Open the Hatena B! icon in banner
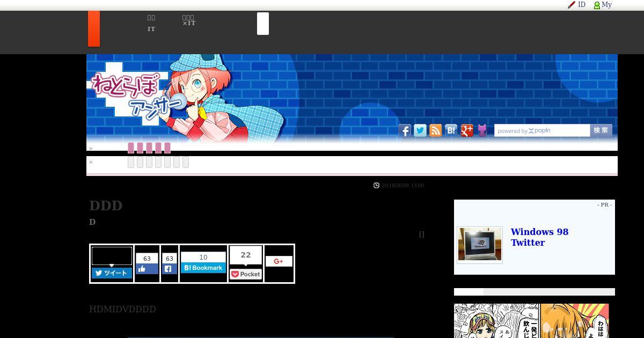644x338 pixels. coord(451,130)
